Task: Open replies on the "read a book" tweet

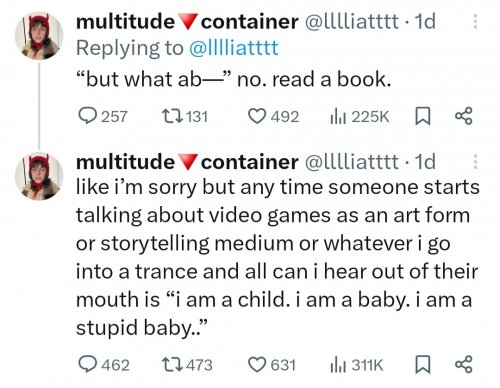Action: pyautogui.click(x=103, y=116)
